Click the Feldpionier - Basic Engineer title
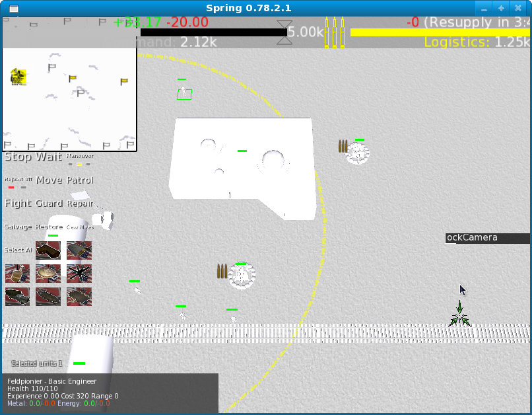This screenshot has height=415, width=532. 52,381
